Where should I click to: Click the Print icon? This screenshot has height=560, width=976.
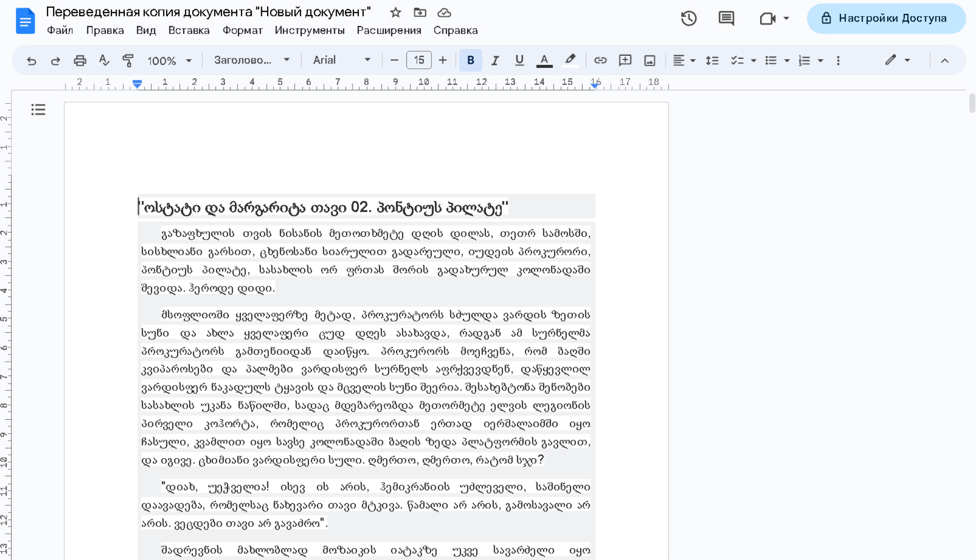[x=80, y=60]
